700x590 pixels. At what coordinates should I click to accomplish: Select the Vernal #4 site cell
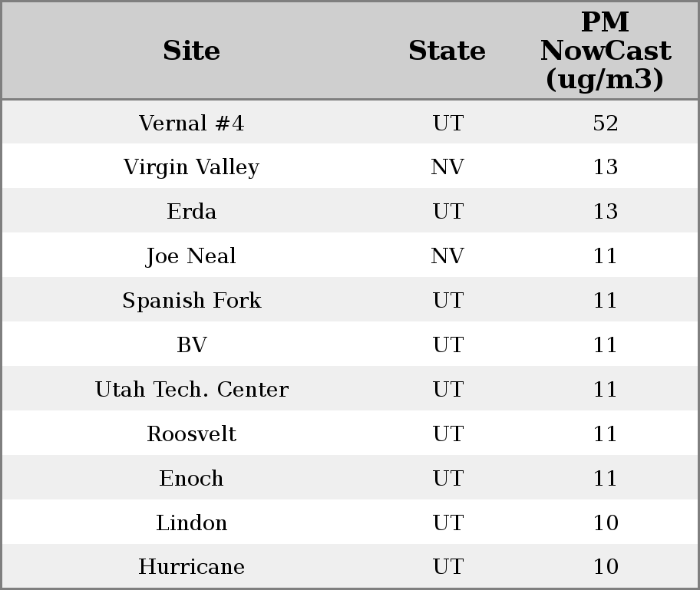coord(192,124)
